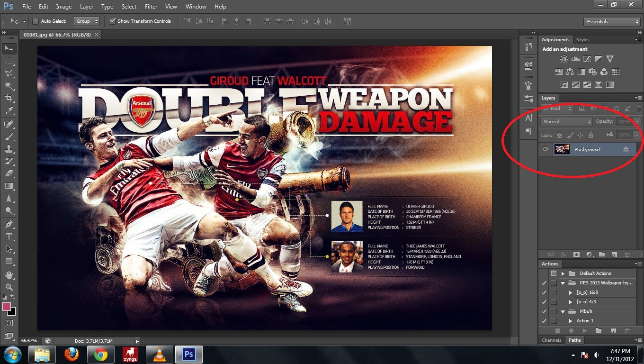Choose the Polygonal Lasso tool

click(x=9, y=73)
